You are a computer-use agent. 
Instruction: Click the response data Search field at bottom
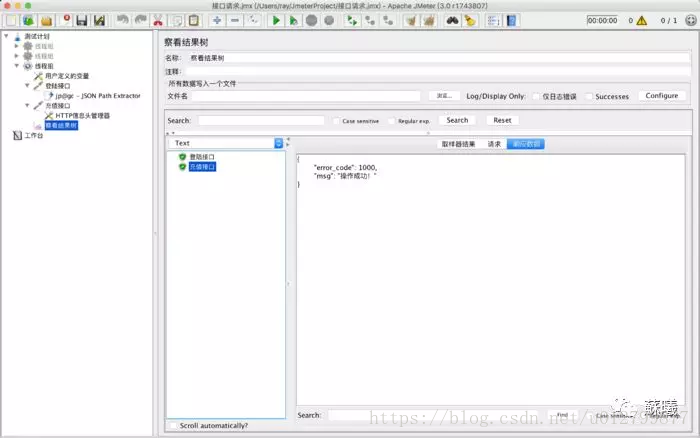pos(433,415)
